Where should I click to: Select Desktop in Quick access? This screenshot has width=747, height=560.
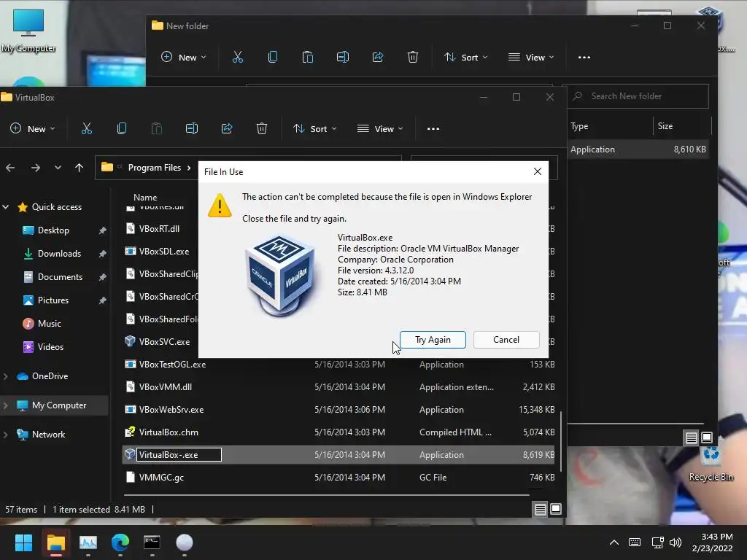tap(53, 230)
